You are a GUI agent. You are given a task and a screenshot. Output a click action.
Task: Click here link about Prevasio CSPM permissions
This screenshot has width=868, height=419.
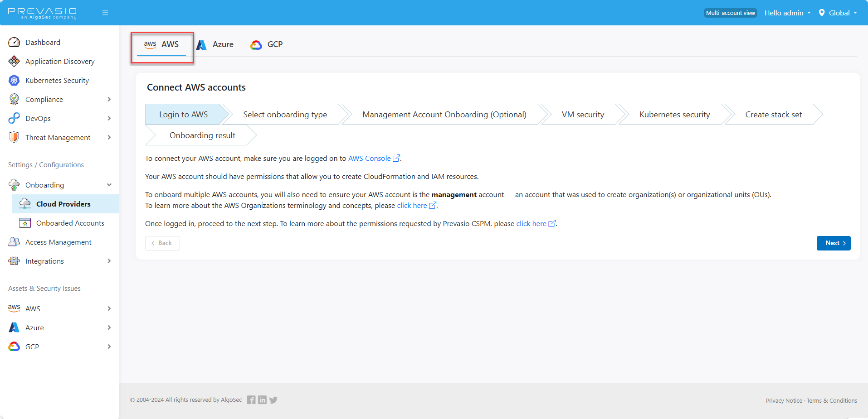point(532,223)
